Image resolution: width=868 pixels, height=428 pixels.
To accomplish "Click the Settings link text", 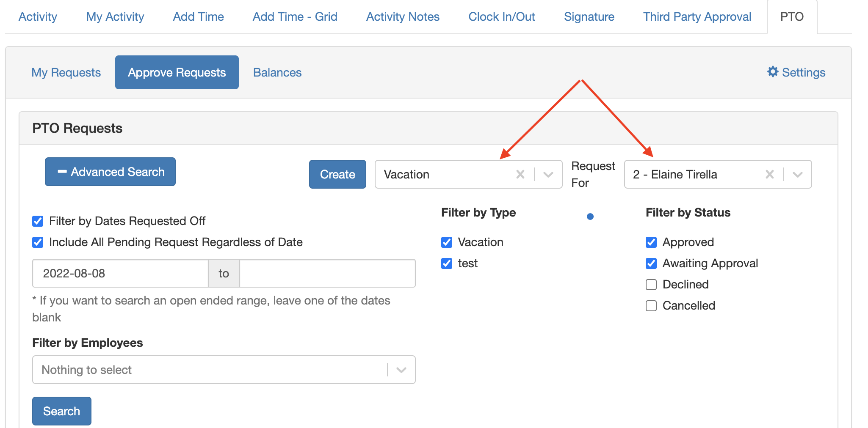I will tap(804, 72).
